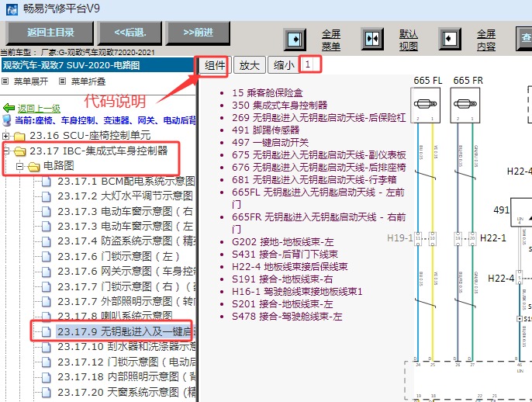Open 23.17.3 电动车窗示意图（右 item

click(x=125, y=212)
